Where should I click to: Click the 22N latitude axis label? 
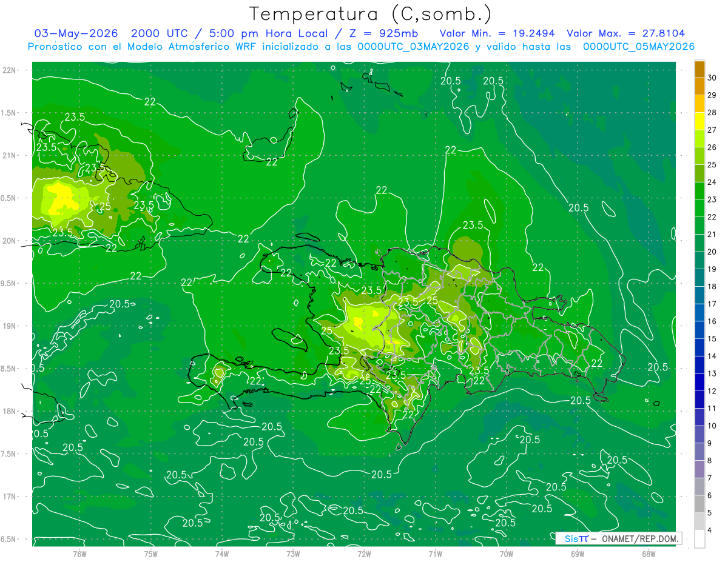pos(10,70)
